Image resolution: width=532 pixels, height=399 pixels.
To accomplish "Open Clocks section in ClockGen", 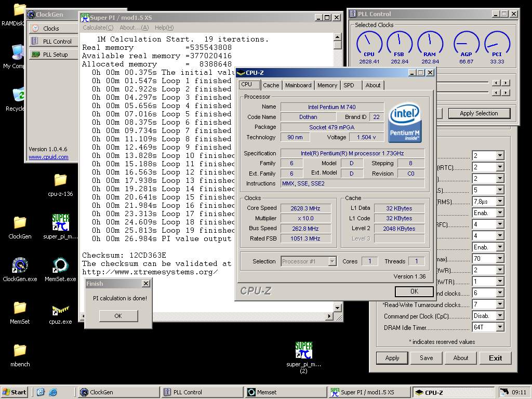I will coord(54,29).
